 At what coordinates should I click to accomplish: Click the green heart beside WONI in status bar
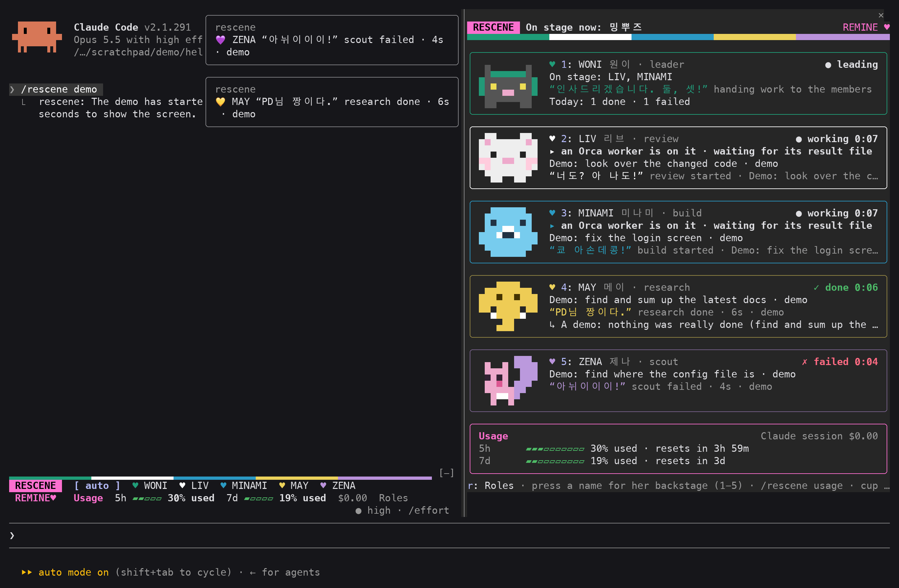[x=135, y=485]
